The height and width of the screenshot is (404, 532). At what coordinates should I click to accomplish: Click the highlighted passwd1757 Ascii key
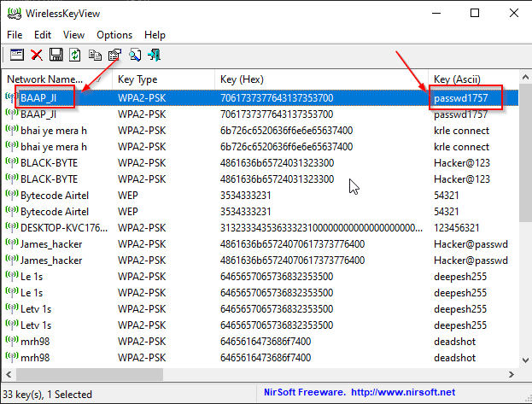461,98
